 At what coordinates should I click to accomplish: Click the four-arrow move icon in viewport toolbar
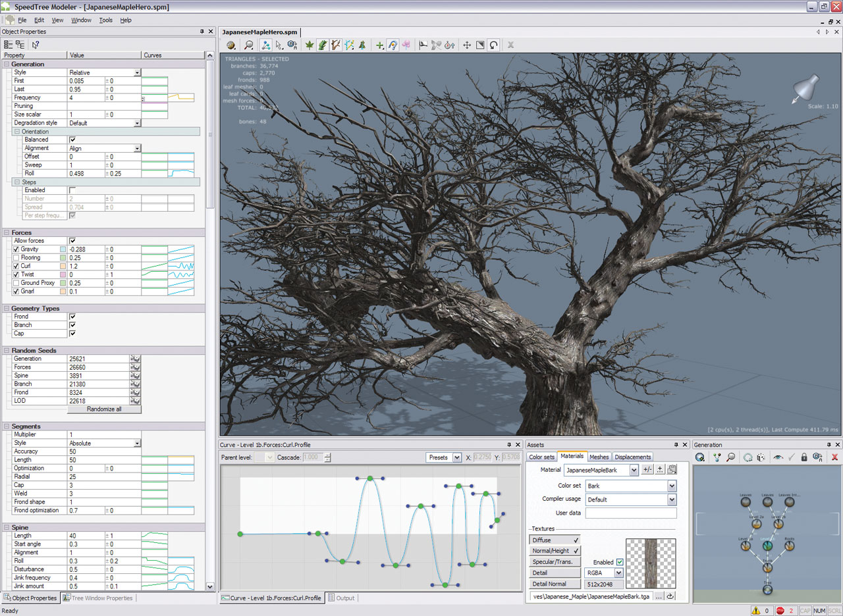click(467, 45)
